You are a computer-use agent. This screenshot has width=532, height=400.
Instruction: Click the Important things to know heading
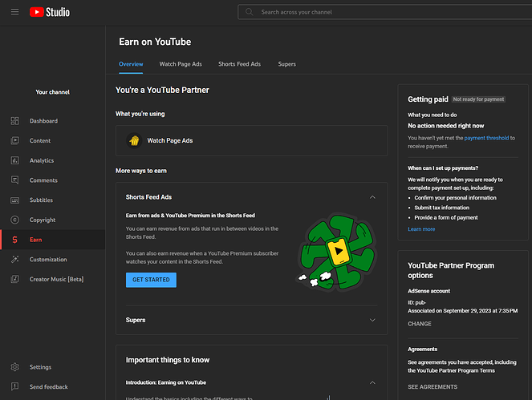tap(168, 360)
